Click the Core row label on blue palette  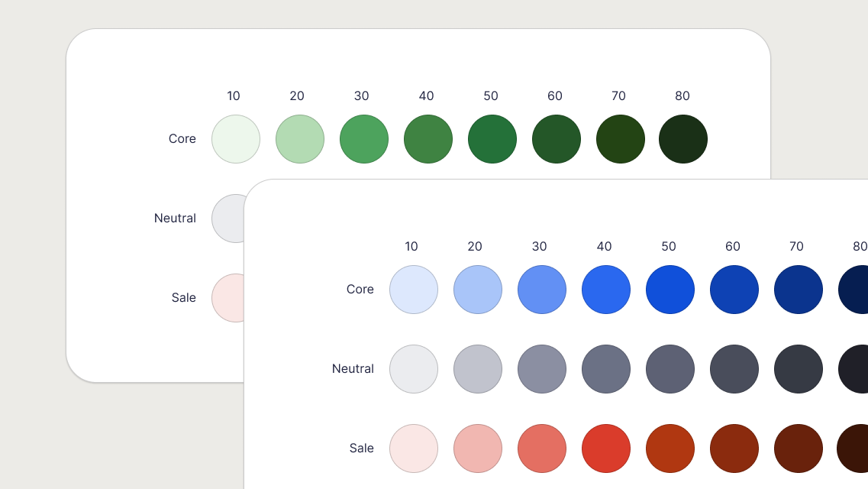pyautogui.click(x=360, y=290)
